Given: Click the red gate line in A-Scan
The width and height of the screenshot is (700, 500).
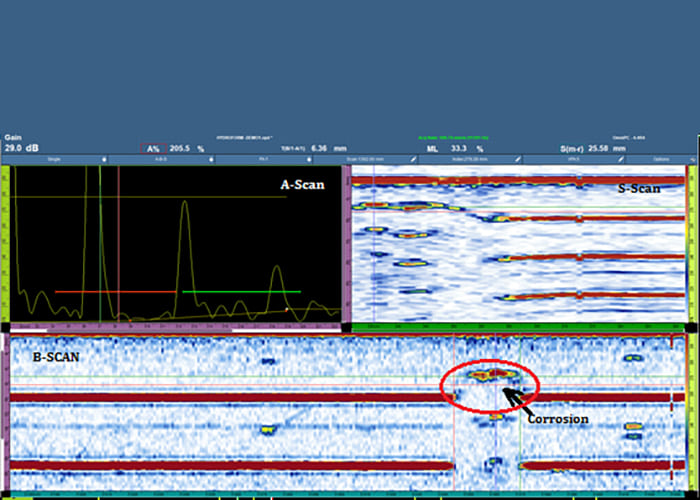Looking at the screenshot, I should click(x=115, y=292).
